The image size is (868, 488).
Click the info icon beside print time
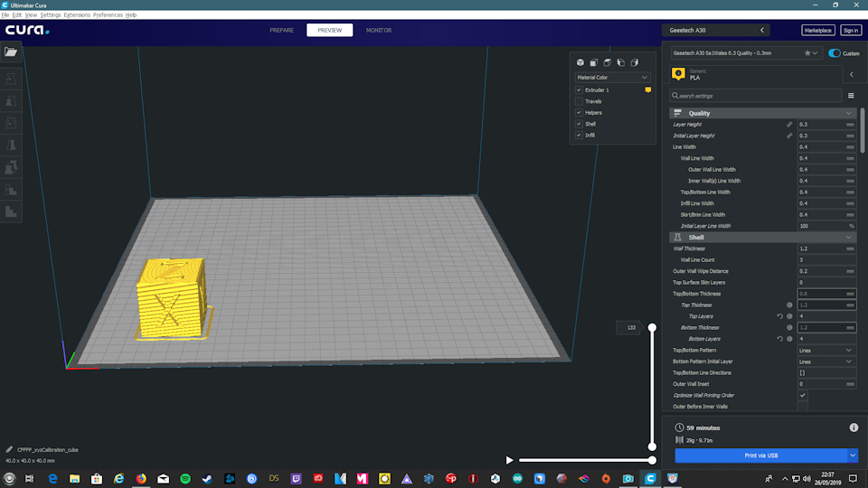tap(854, 427)
